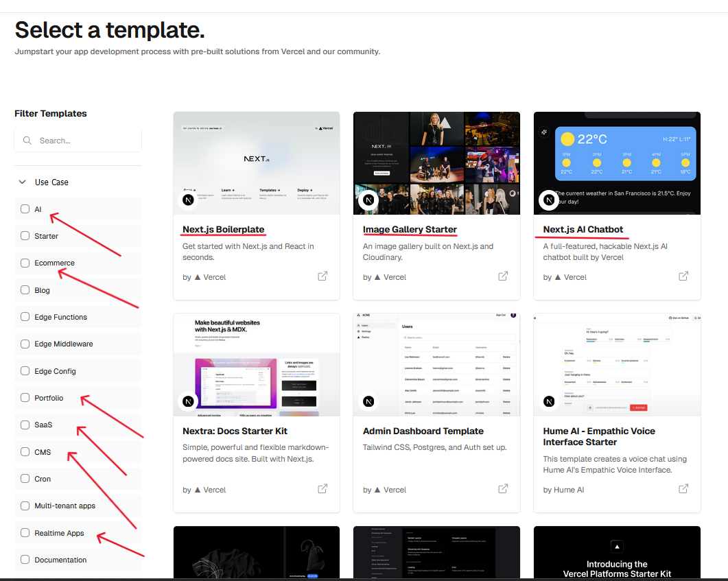Click Vercel triangle logo under Next.js Boilerplate
The width and height of the screenshot is (728, 581).
click(198, 277)
